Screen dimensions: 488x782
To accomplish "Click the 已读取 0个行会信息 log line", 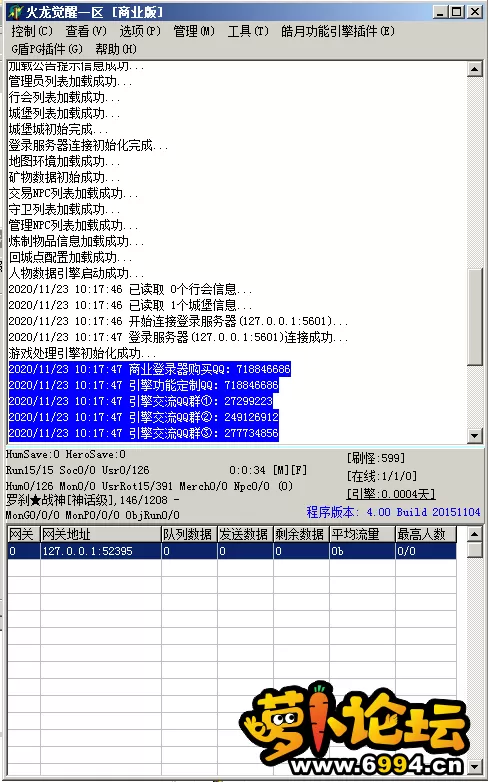I will (130, 289).
